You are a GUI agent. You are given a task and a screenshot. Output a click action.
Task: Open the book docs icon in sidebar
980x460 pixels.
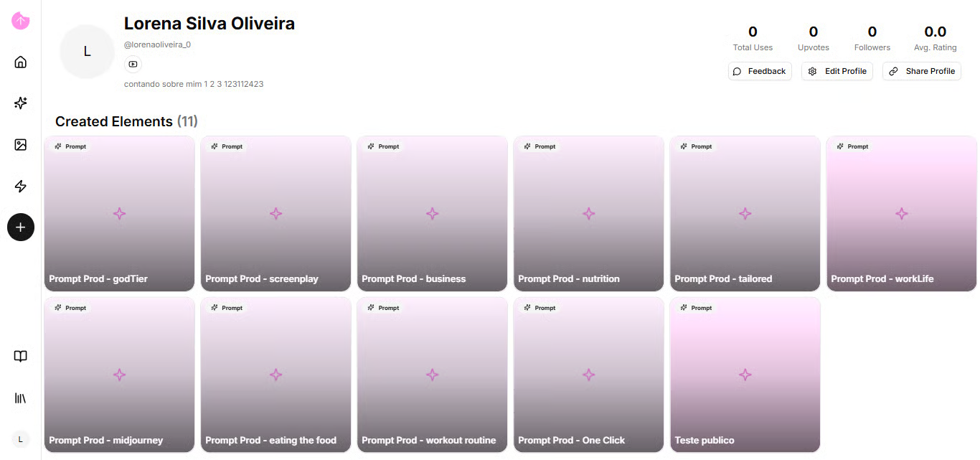(x=21, y=357)
